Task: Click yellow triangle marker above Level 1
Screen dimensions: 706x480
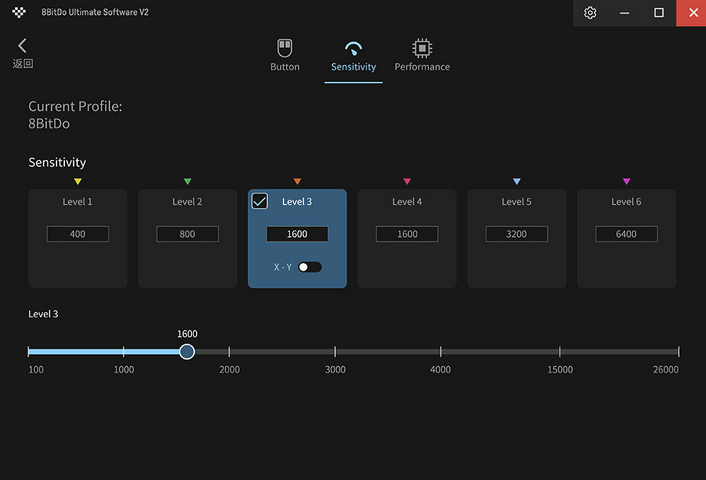Action: click(78, 181)
